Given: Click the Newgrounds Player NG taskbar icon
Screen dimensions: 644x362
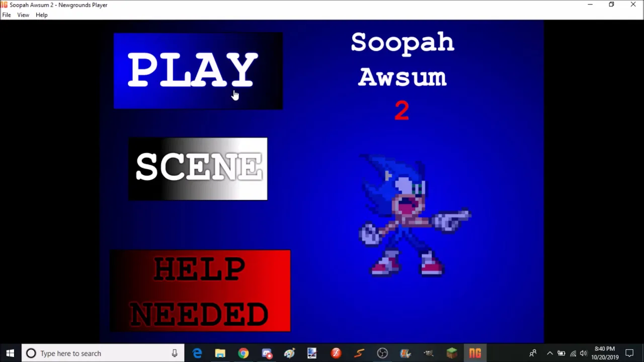Looking at the screenshot, I should coord(475,353).
